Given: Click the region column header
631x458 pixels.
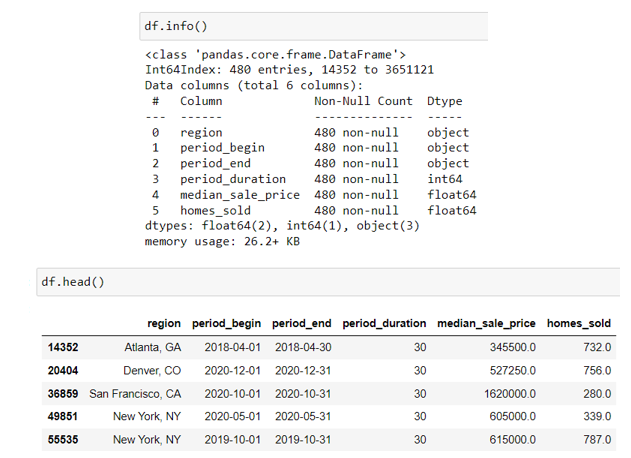Looking at the screenshot, I should pos(164,324).
